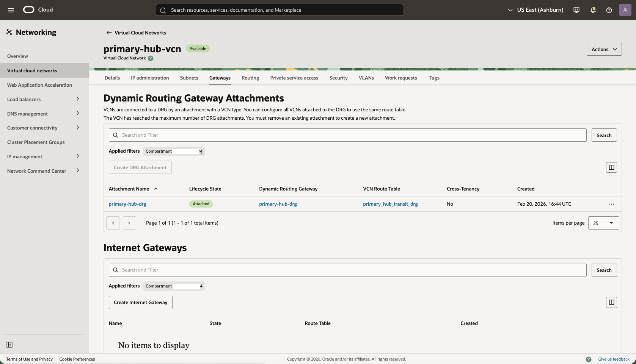636x364 pixels.
Task: Open the Cloud Shell console icon
Action: point(576,10)
